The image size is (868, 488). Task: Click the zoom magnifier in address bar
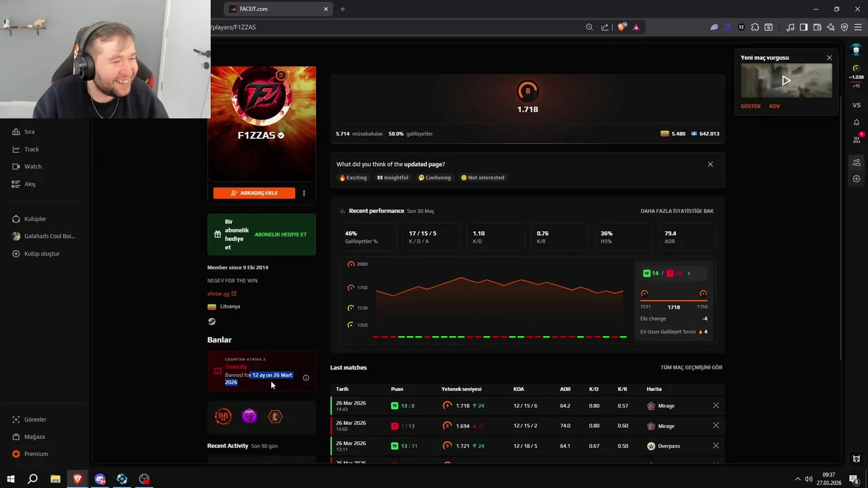589,27
